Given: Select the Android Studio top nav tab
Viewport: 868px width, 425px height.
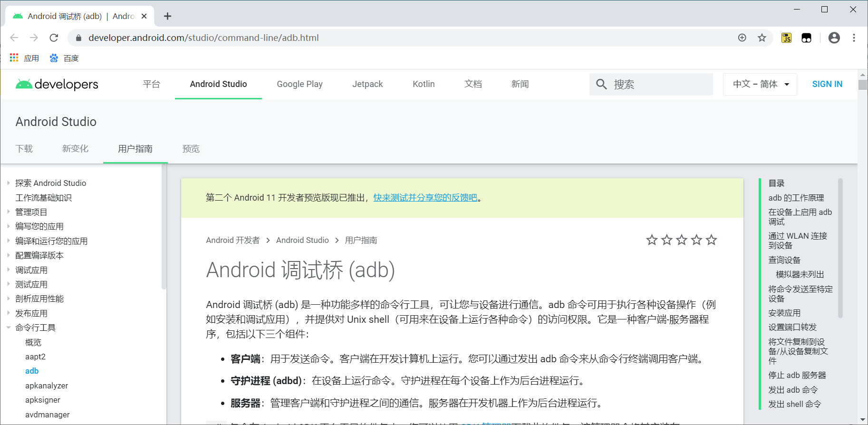Looking at the screenshot, I should pos(218,84).
